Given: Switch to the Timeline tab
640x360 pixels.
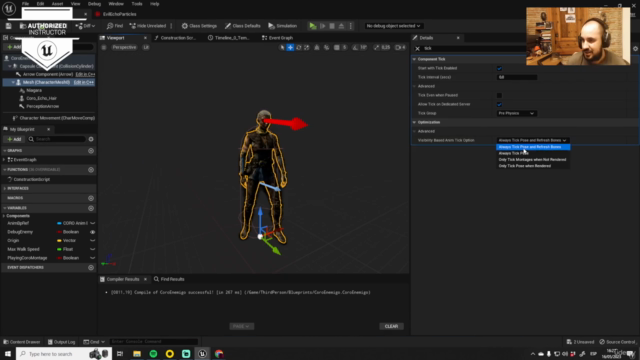Looking at the screenshot, I should tap(231, 38).
